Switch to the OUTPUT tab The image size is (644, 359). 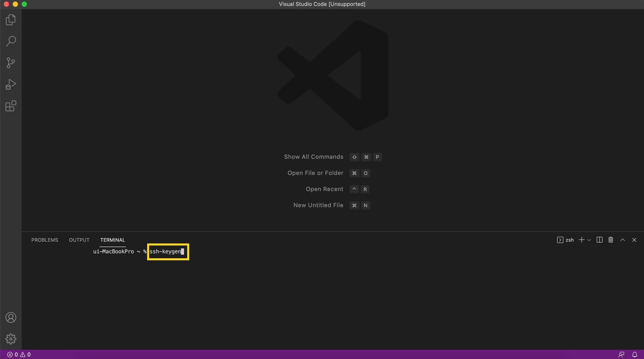[x=79, y=240]
